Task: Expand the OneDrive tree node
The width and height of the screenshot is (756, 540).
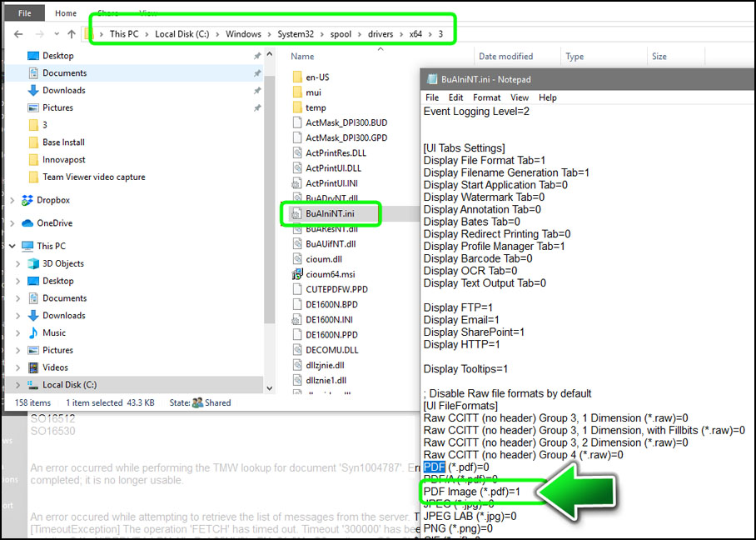Action: [12, 223]
